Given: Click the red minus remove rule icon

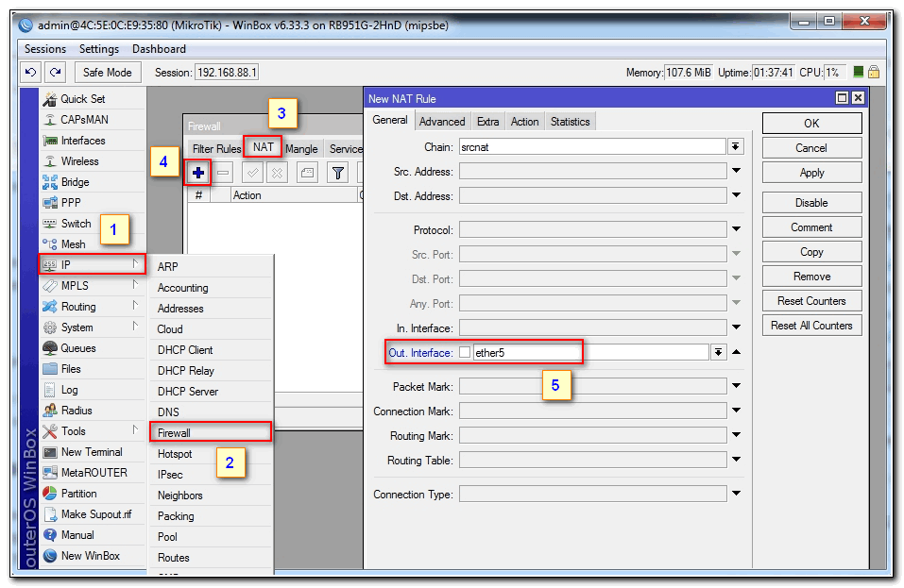Looking at the screenshot, I should click(223, 173).
